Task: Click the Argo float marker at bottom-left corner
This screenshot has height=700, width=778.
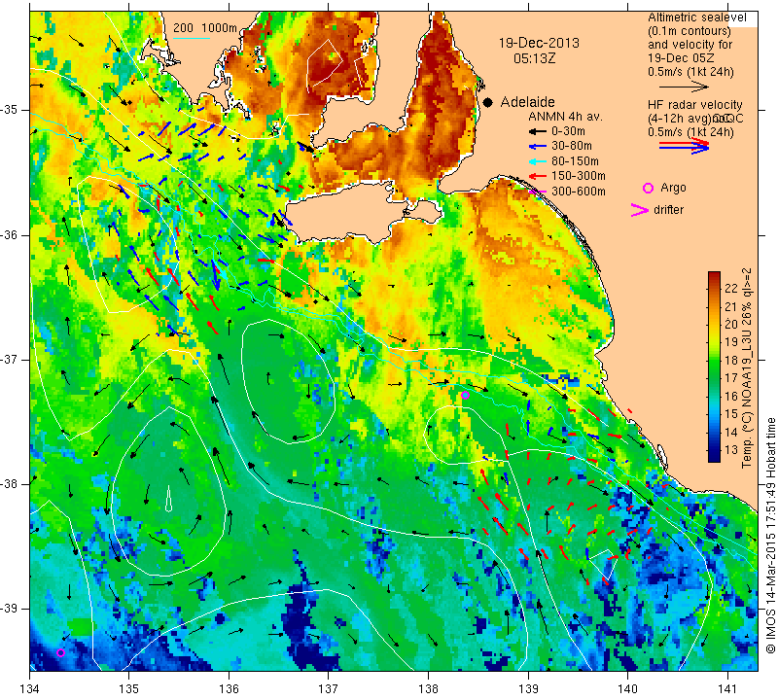Action: 60,652
